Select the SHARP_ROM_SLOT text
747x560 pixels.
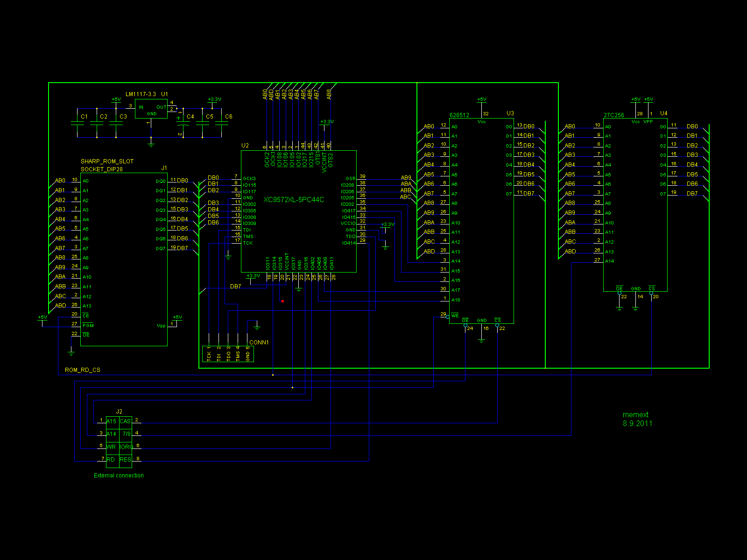pos(107,161)
